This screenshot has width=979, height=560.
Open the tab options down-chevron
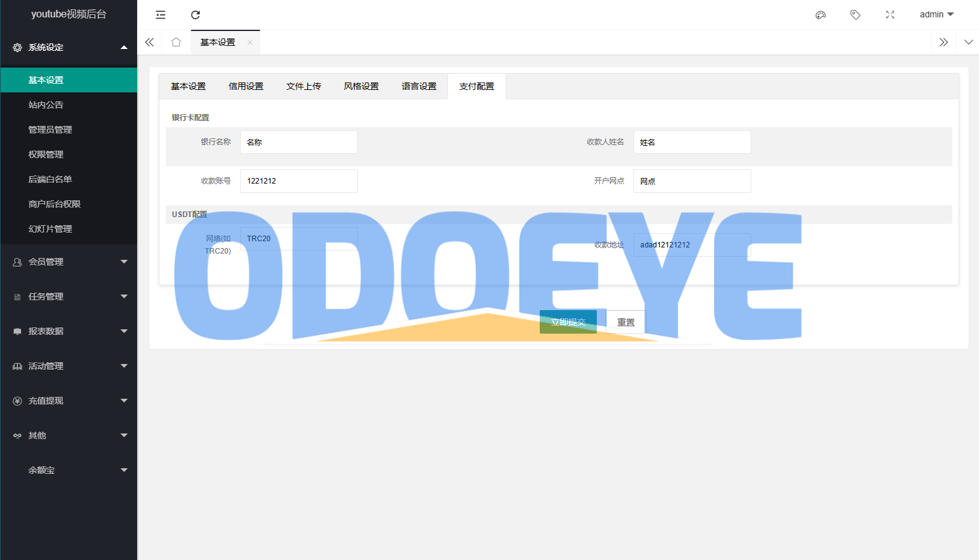tap(968, 42)
